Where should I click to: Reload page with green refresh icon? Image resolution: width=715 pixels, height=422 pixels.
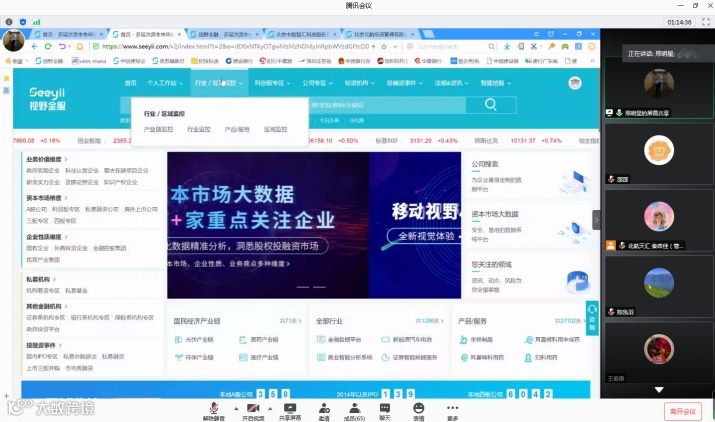(48, 47)
